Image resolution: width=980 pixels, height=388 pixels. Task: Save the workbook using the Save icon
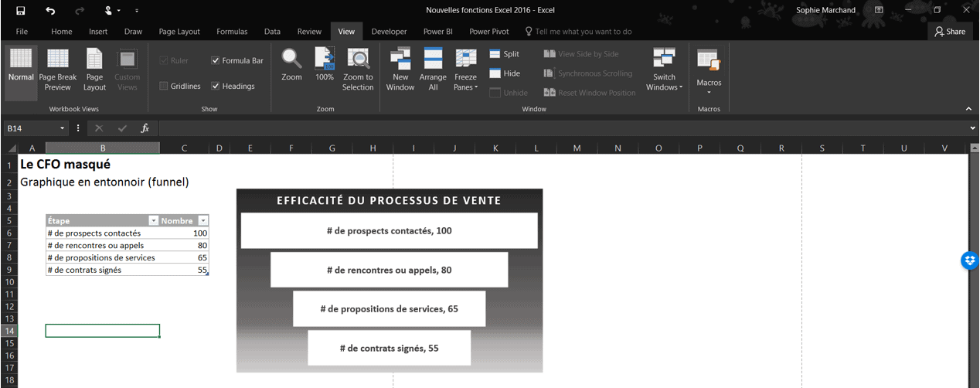click(21, 11)
